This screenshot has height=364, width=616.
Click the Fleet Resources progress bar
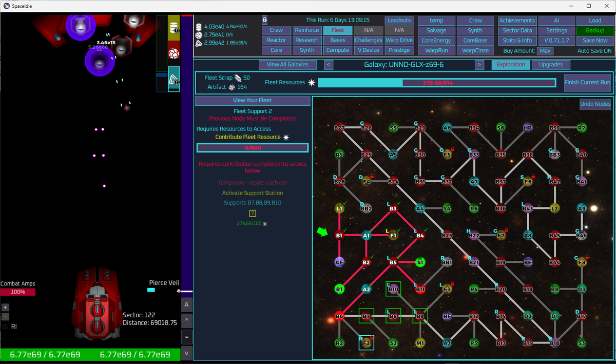click(x=437, y=83)
